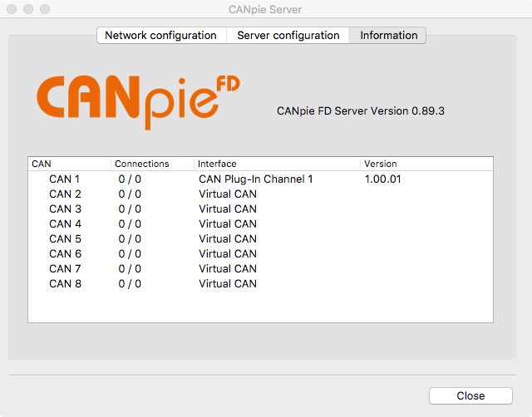Select the CAN 5 row
The width and height of the screenshot is (532, 417).
[260, 238]
